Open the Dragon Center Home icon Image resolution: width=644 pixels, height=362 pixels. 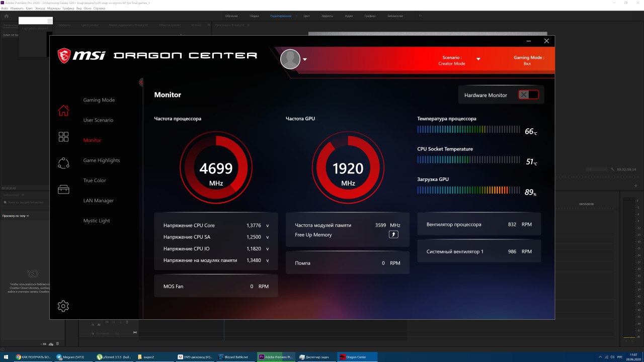tap(63, 111)
